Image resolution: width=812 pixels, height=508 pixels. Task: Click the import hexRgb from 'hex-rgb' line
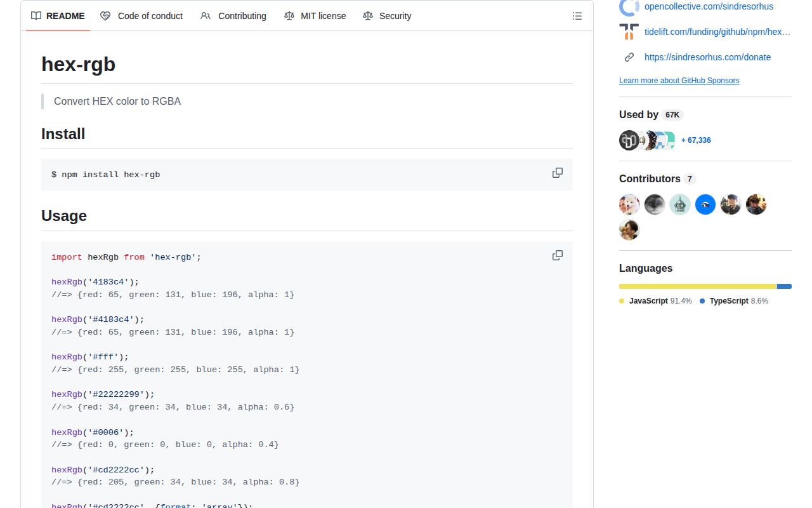[x=126, y=257]
